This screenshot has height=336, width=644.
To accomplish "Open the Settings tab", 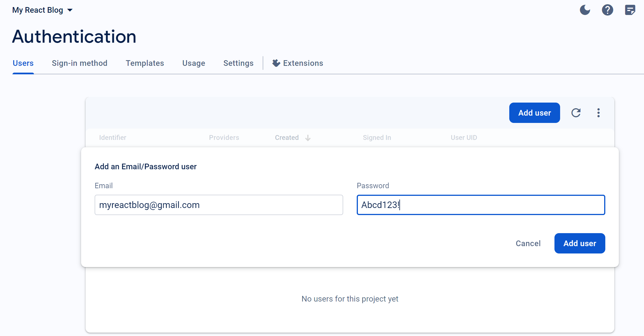I will (238, 63).
